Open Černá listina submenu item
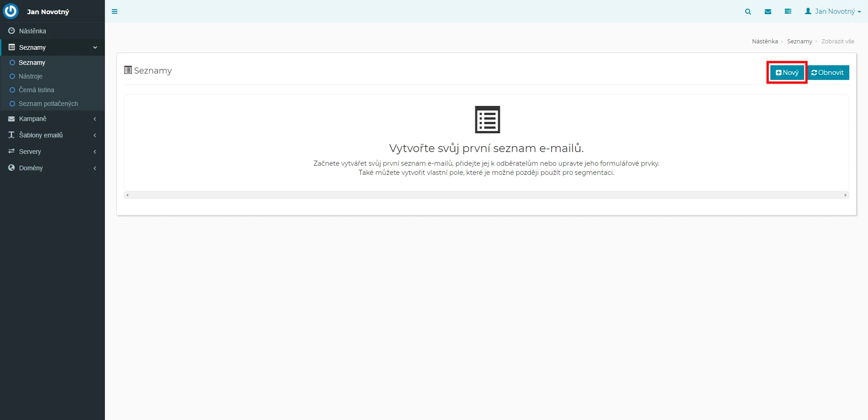Image resolution: width=868 pixels, height=420 pixels. (36, 90)
